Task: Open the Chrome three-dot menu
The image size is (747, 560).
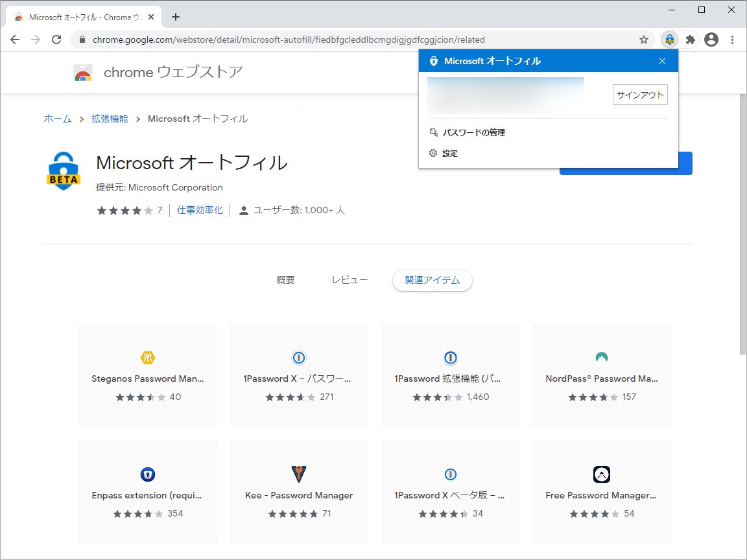Action: pyautogui.click(x=733, y=40)
